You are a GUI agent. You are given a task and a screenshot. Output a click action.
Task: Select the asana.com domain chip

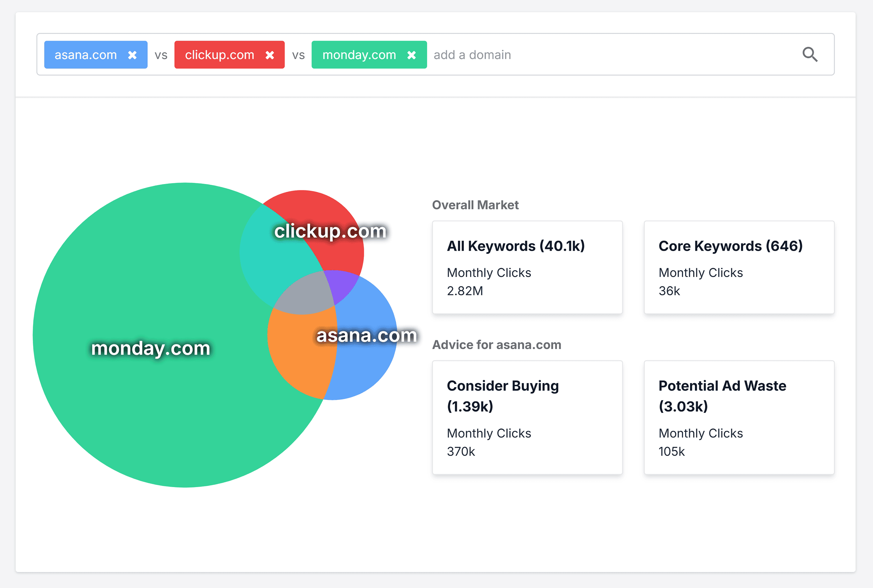coord(86,55)
